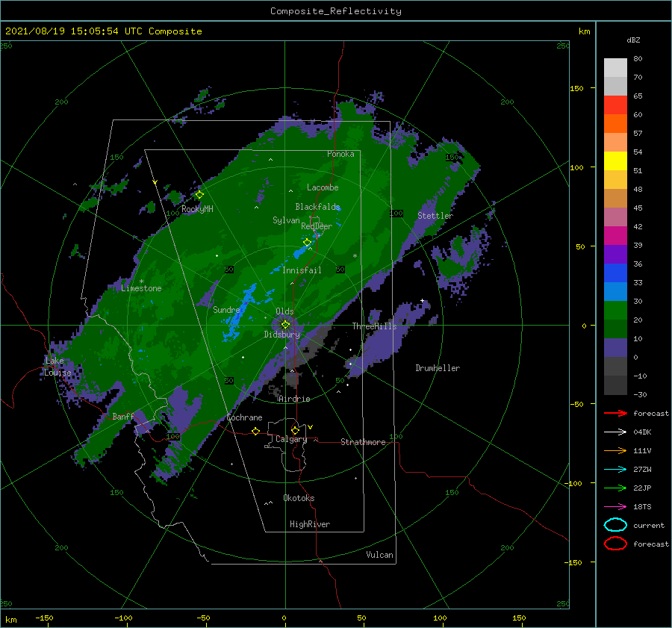The height and width of the screenshot is (628, 672).
Task: Click the yellow radar-site diamond near Didsbury
Action: click(285, 325)
